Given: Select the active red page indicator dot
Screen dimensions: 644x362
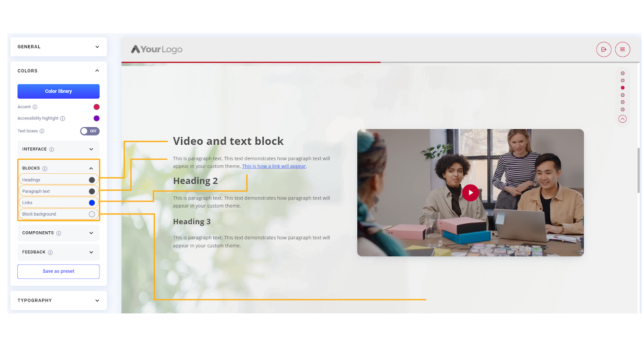Looking at the screenshot, I should [623, 88].
